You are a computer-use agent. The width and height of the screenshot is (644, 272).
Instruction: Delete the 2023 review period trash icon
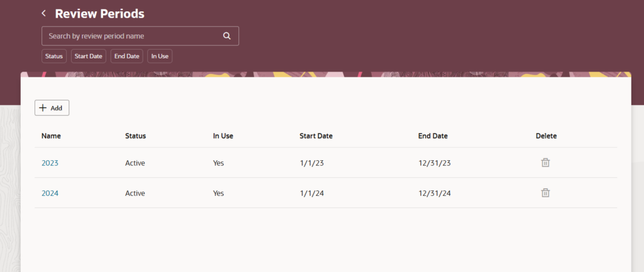(545, 163)
